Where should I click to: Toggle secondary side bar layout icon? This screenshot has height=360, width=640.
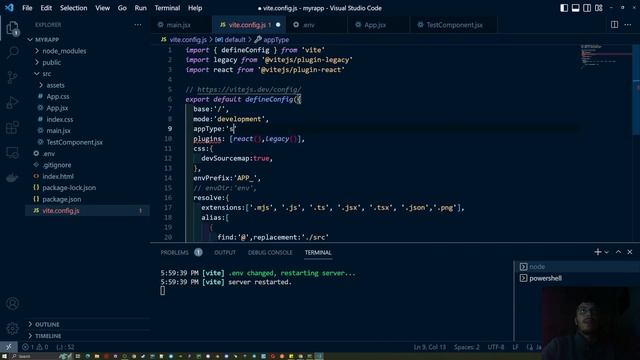pos(587,8)
